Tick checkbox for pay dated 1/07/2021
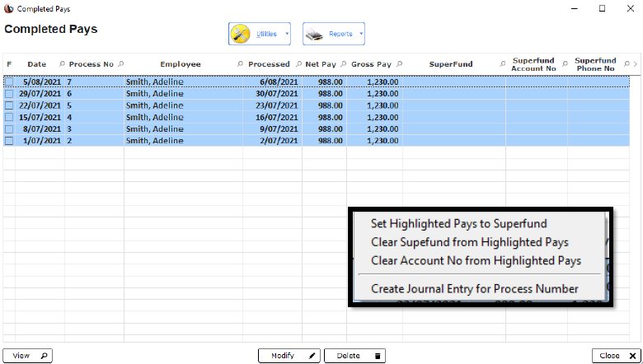This screenshot has height=364, width=643. tap(9, 141)
